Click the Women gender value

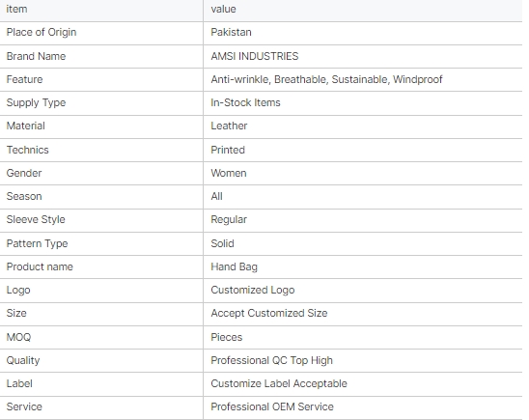tap(229, 173)
